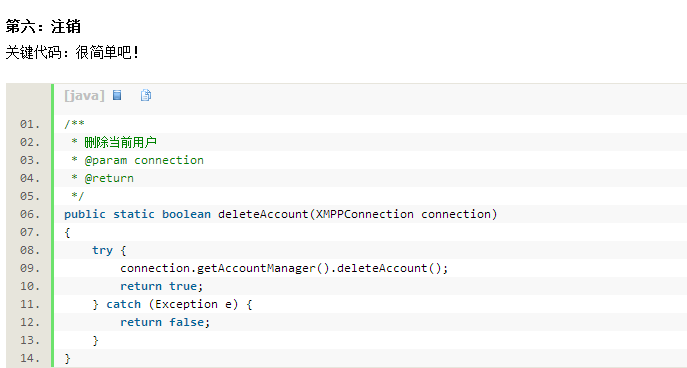Click the [java] language label

84,96
